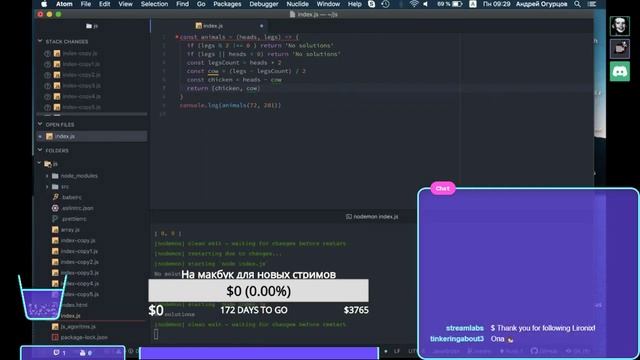
Task: Click the code line 'return [chicken, cow]'
Action: (x=223, y=88)
